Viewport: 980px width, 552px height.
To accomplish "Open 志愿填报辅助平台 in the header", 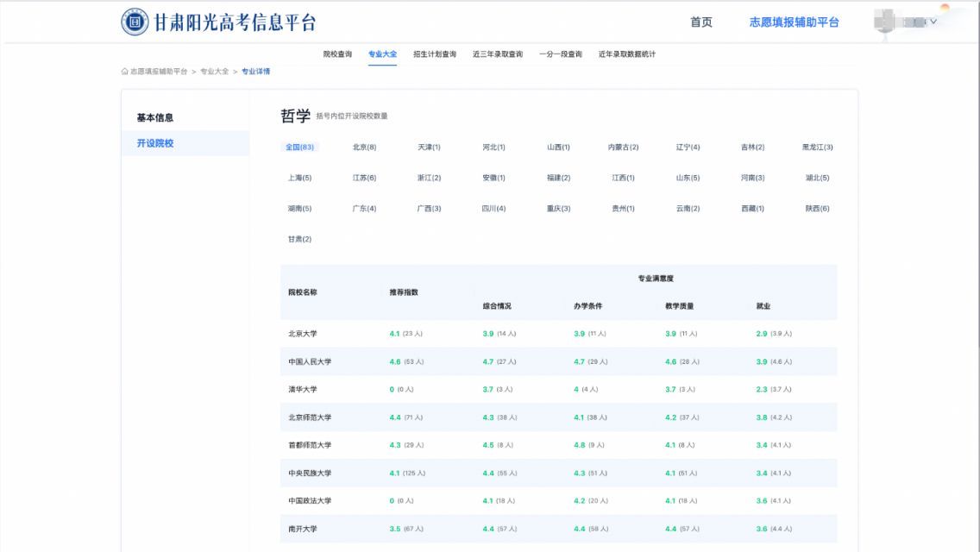I will click(x=794, y=22).
